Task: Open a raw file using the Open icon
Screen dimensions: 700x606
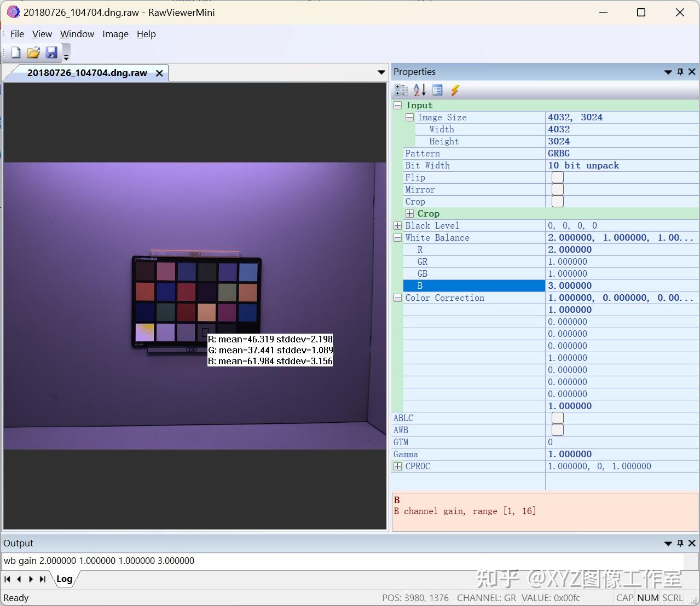Action: 33,52
